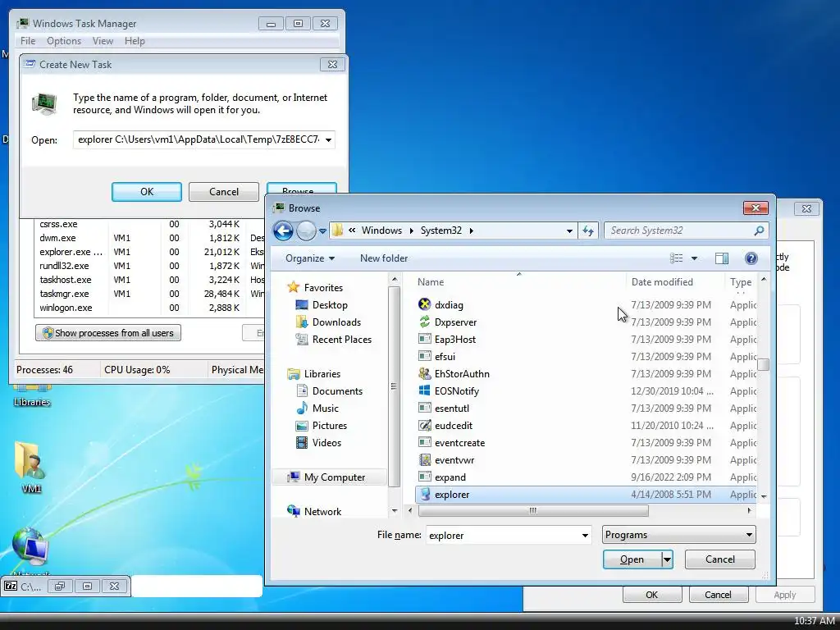Click New folder in Browse toolbar
The image size is (840, 630).
tap(384, 258)
